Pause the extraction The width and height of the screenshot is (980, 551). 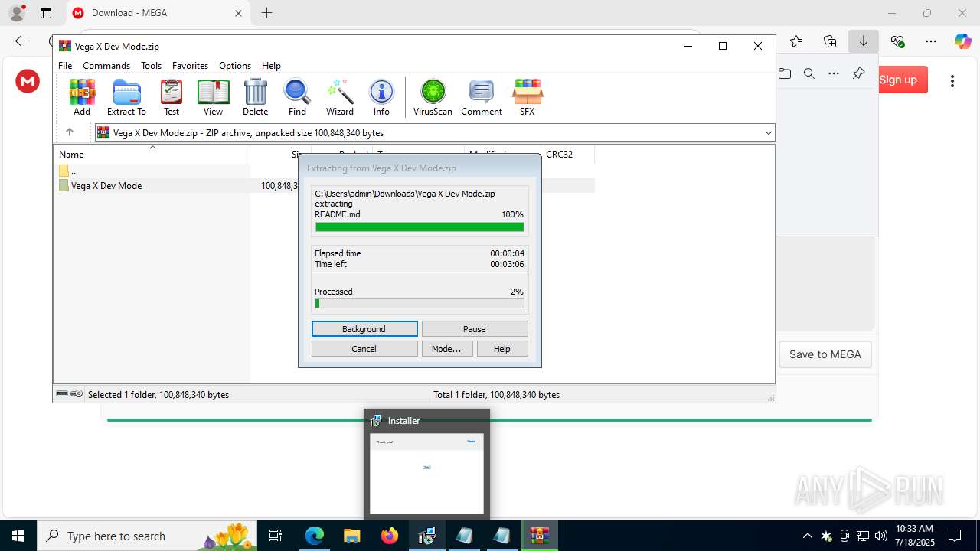point(475,329)
